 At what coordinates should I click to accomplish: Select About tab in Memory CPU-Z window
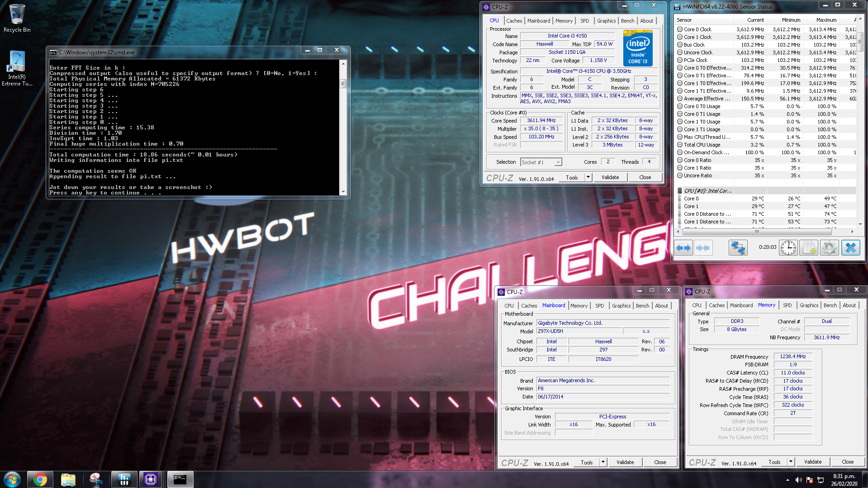pos(849,305)
